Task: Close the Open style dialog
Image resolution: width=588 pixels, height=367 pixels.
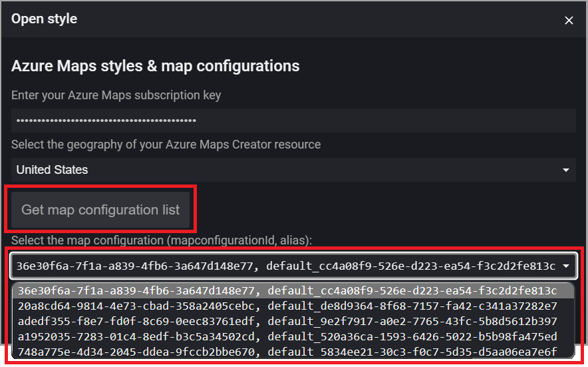Action: [x=569, y=20]
